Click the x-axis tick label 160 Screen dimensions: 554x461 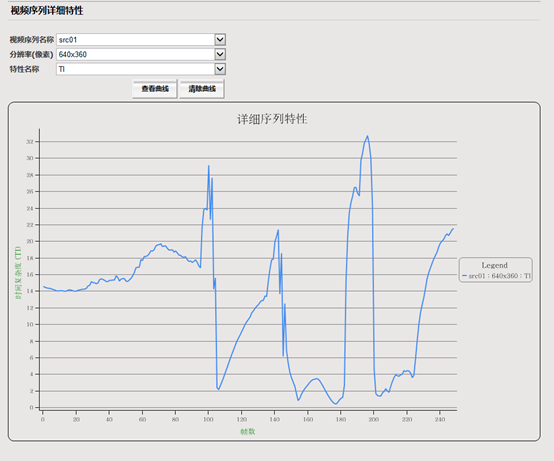point(307,419)
